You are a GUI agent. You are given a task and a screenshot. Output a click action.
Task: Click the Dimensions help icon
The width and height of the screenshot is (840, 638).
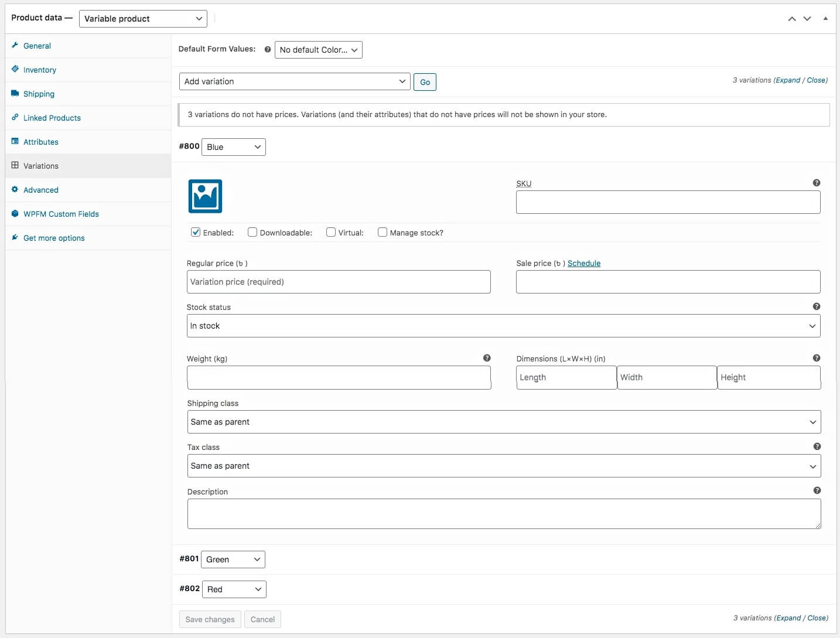816,358
